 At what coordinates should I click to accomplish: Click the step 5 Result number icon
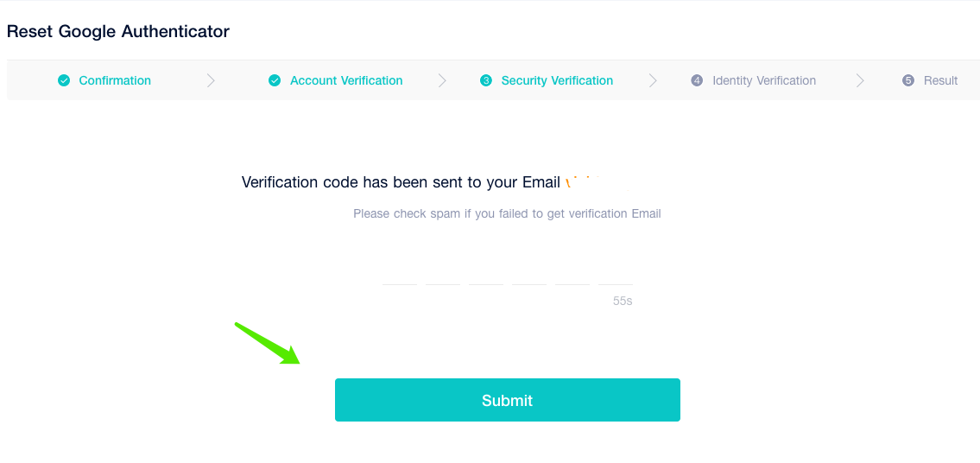(908, 80)
